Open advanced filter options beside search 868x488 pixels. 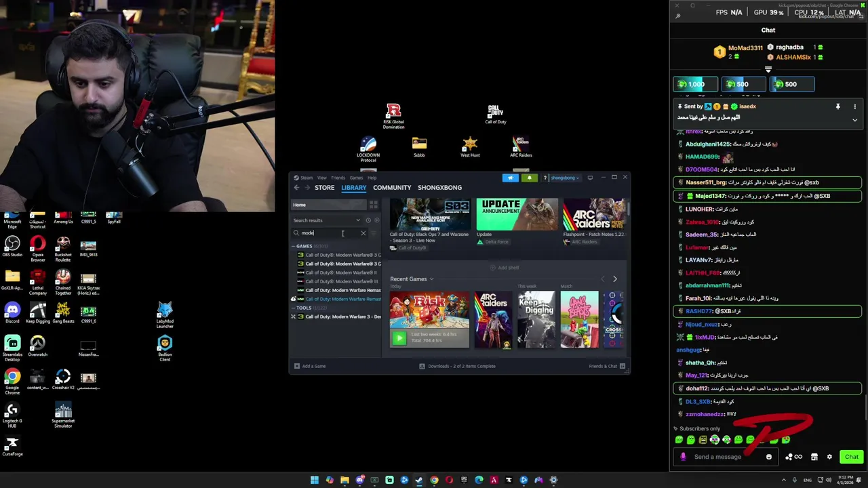[x=374, y=233]
